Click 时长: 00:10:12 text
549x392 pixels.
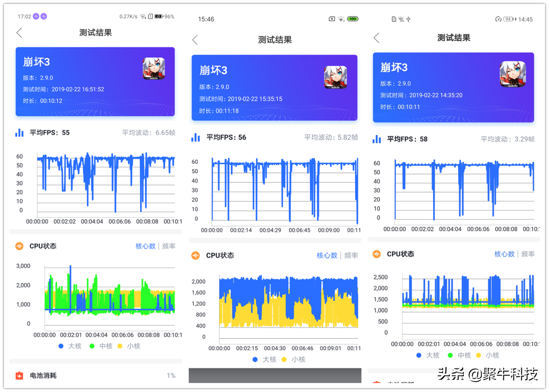(43, 101)
